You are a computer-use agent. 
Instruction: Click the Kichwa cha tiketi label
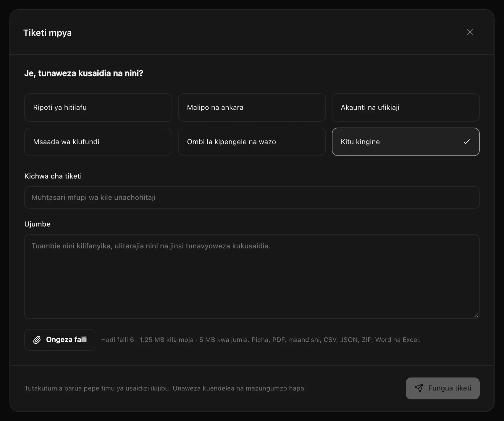(x=53, y=176)
